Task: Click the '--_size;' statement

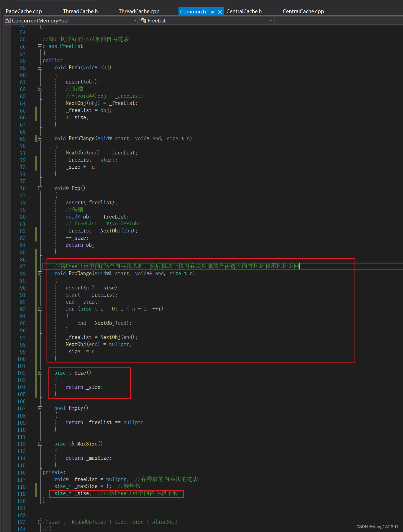Action: click(77, 238)
